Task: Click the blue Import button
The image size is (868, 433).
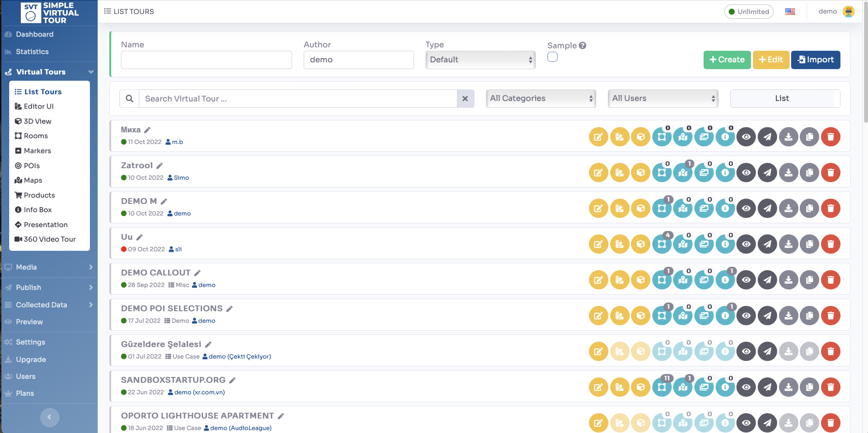Action: click(815, 60)
